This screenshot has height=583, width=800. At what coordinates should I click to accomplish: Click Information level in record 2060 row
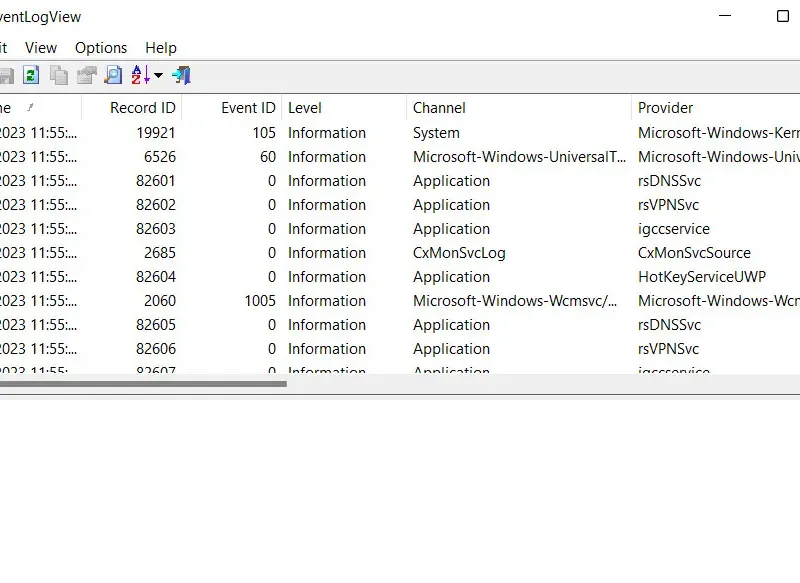pyautogui.click(x=327, y=300)
